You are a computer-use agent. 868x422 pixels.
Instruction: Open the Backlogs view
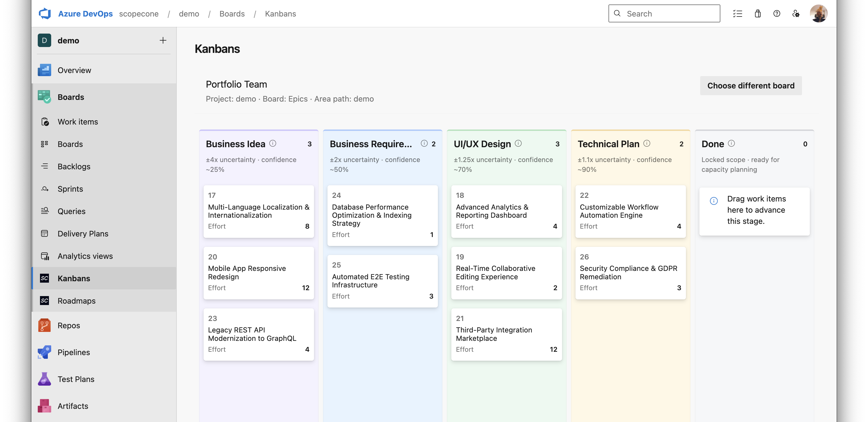click(x=74, y=166)
